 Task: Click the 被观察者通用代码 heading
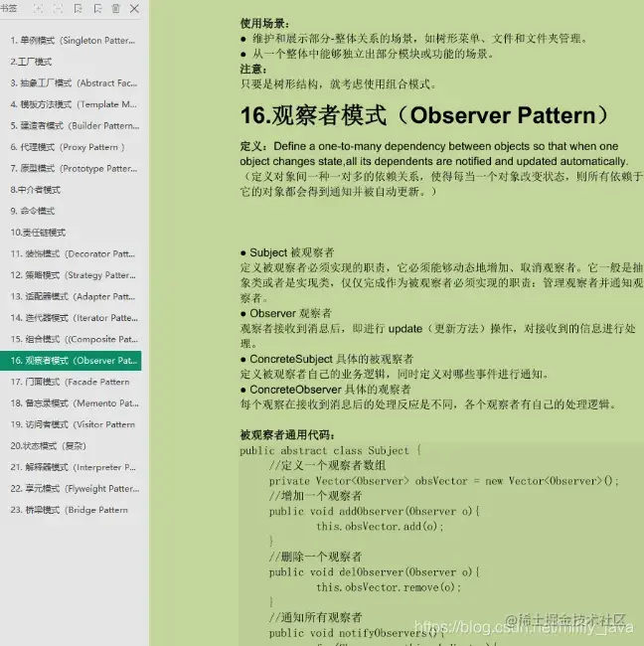pyautogui.click(x=287, y=435)
